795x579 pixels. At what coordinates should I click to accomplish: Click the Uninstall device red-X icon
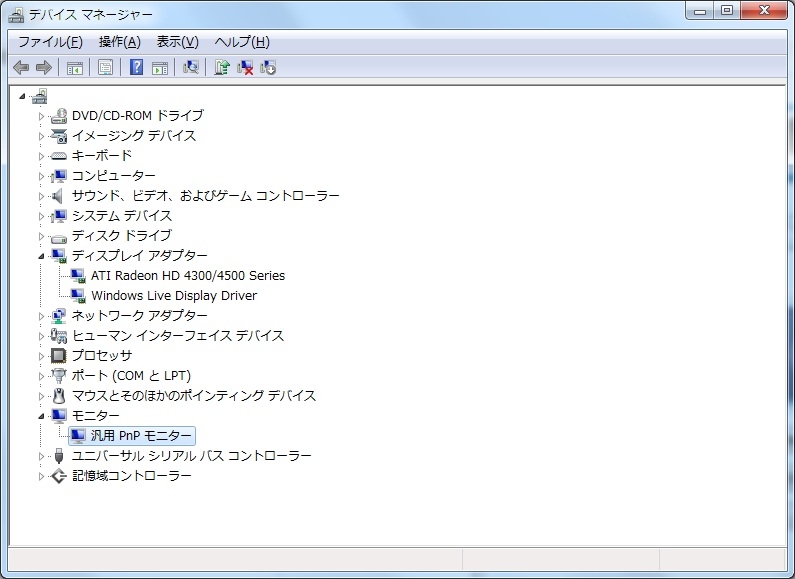pos(245,67)
